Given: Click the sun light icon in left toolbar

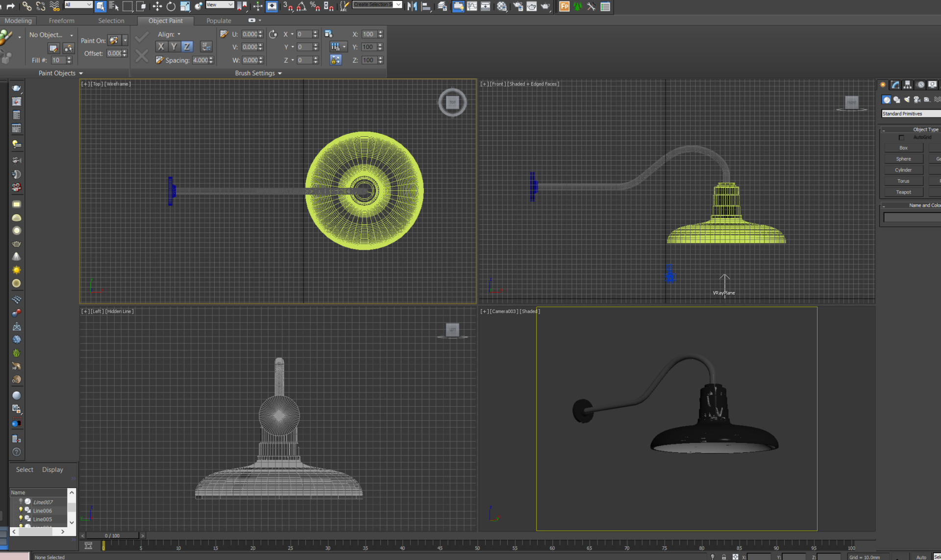Looking at the screenshot, I should pos(16,270).
